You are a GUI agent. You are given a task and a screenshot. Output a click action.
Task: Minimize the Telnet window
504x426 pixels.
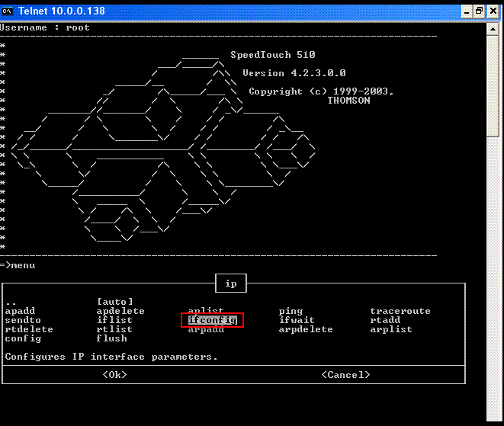click(467, 12)
